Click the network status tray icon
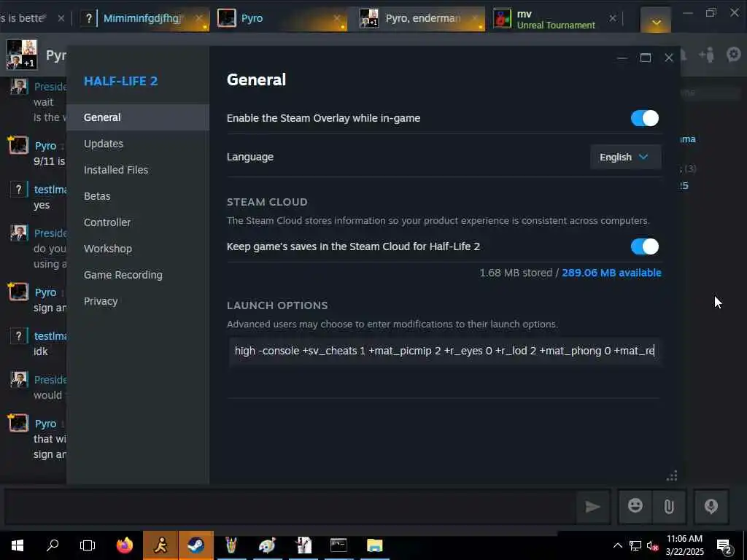 coord(635,545)
